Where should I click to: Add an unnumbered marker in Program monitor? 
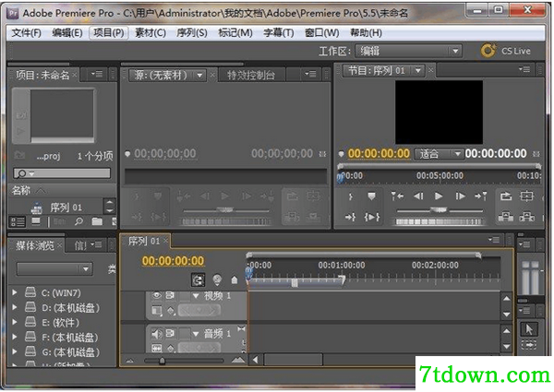(371, 196)
